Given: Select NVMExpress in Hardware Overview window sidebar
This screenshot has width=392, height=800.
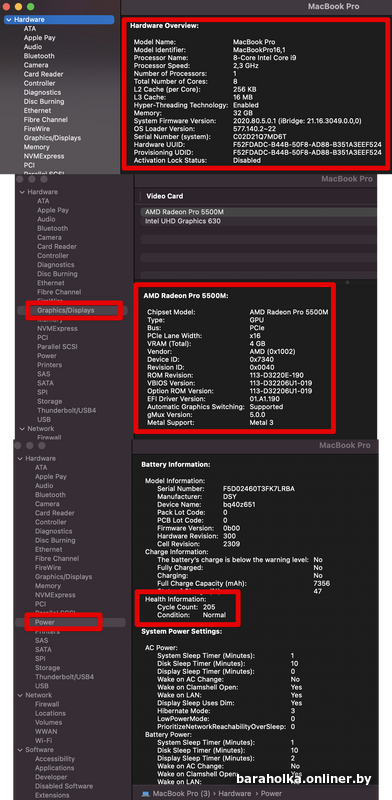Looking at the screenshot, I should 44,156.
